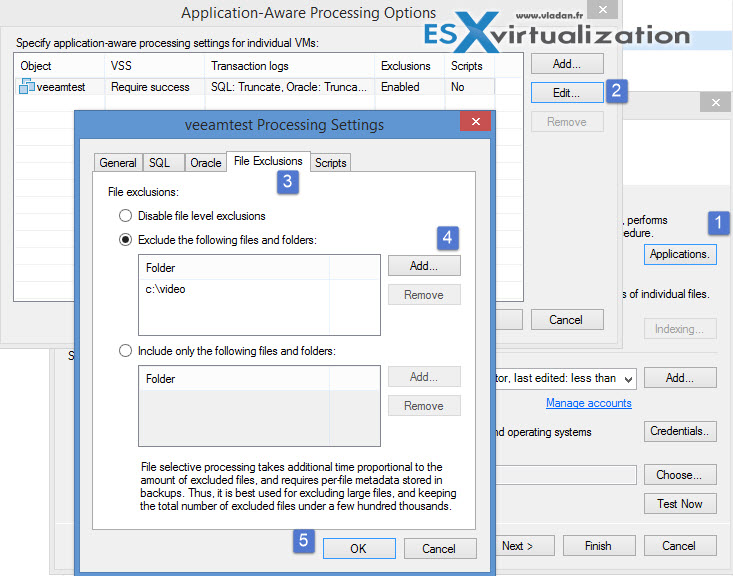Screen dimensions: 733x576
Task: Click the Indexing button in wizard
Action: coord(680,329)
